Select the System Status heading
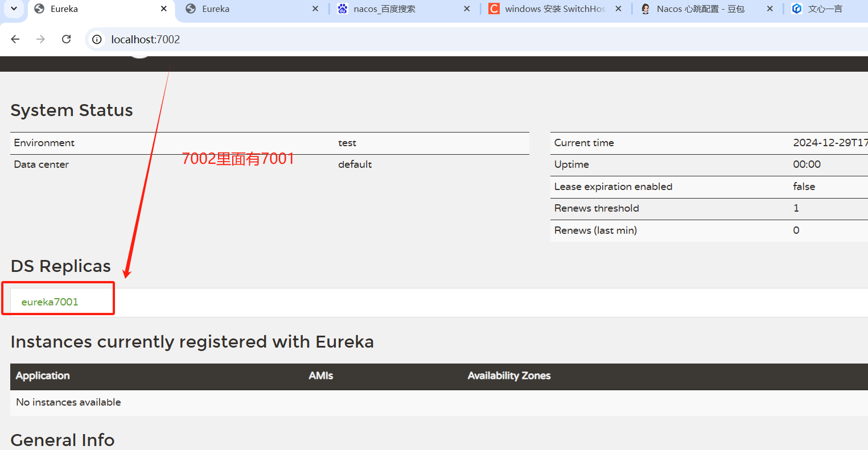 tap(72, 110)
